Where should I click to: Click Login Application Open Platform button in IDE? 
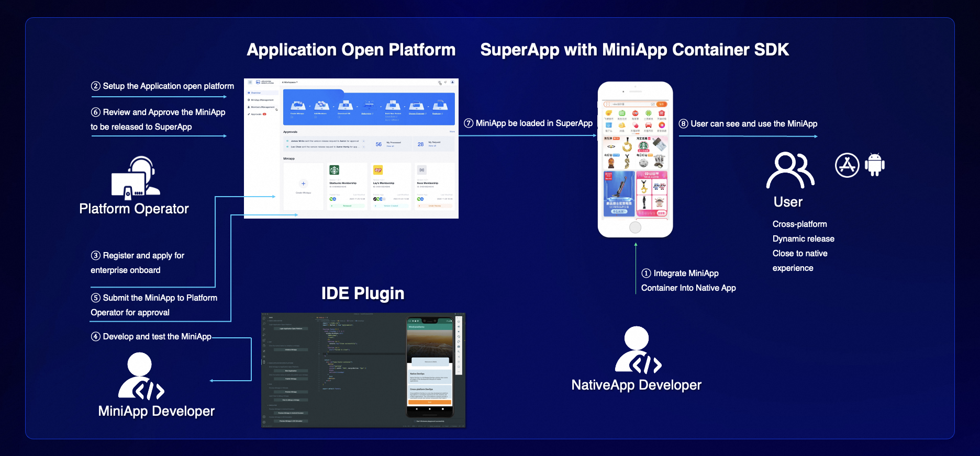point(291,328)
